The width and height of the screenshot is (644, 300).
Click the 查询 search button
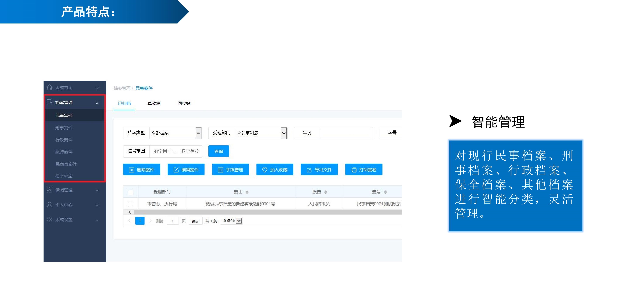pyautogui.click(x=219, y=151)
